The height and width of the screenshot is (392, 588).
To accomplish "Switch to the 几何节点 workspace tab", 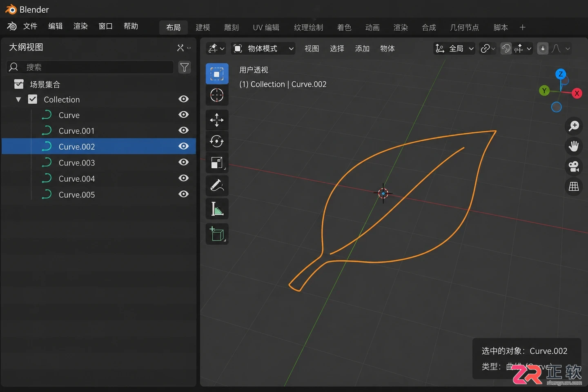I will click(464, 27).
